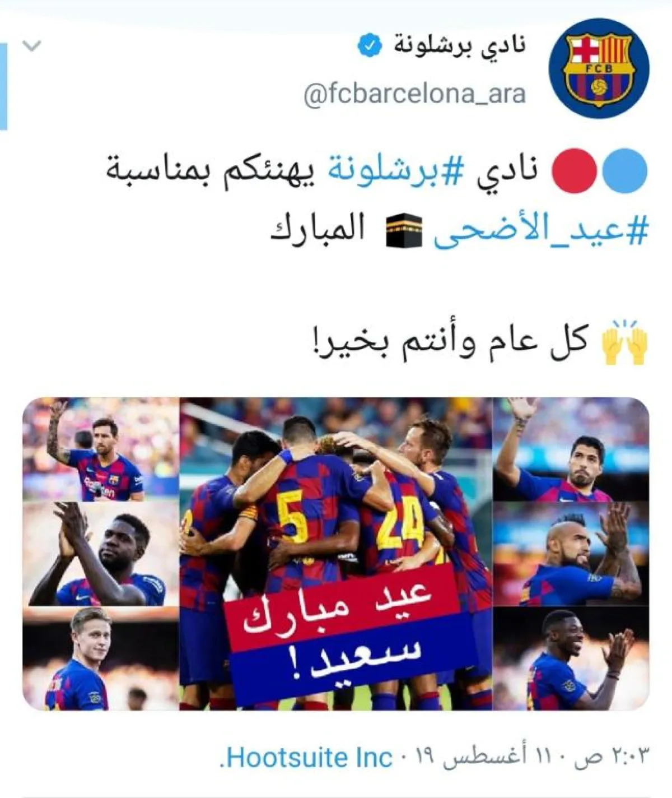Image resolution: width=672 pixels, height=798 pixels.
Task: Open middle-right photo of mohawk player clapping
Action: click(571, 554)
